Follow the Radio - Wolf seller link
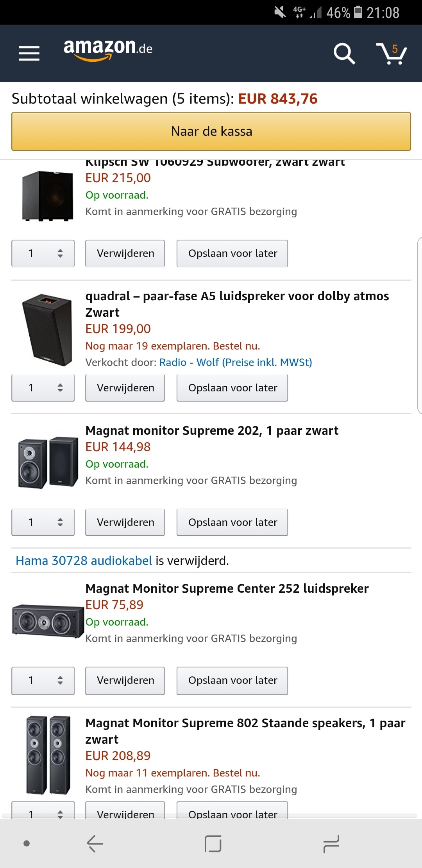422x868 pixels. (x=236, y=362)
